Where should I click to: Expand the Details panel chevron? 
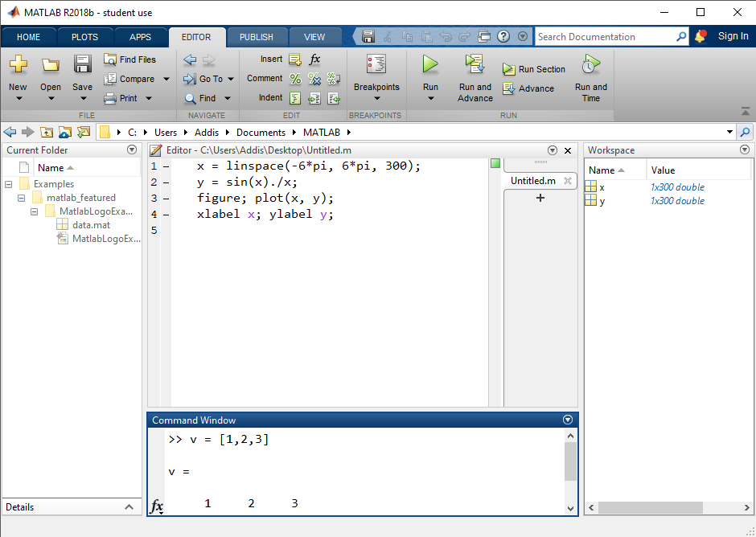pyautogui.click(x=129, y=507)
